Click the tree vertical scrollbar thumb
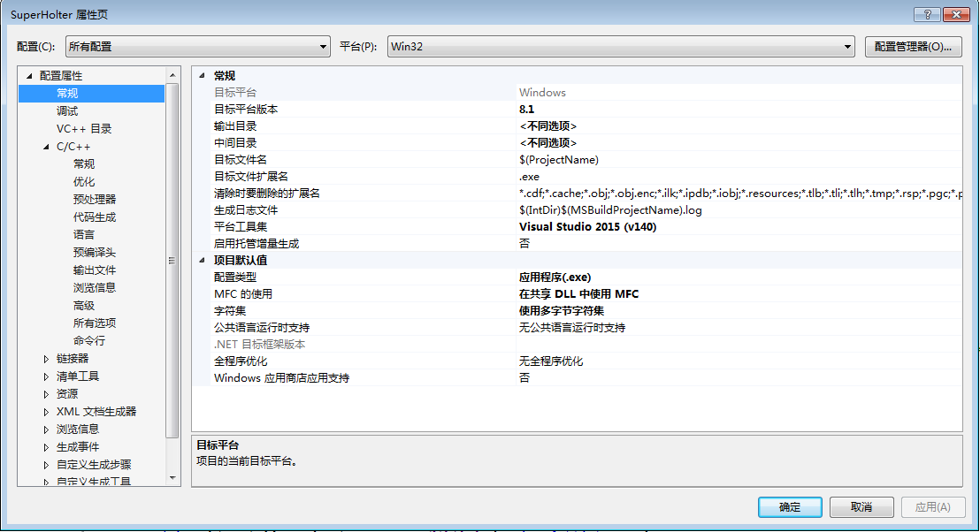This screenshot has height=532, width=980. pos(172,261)
